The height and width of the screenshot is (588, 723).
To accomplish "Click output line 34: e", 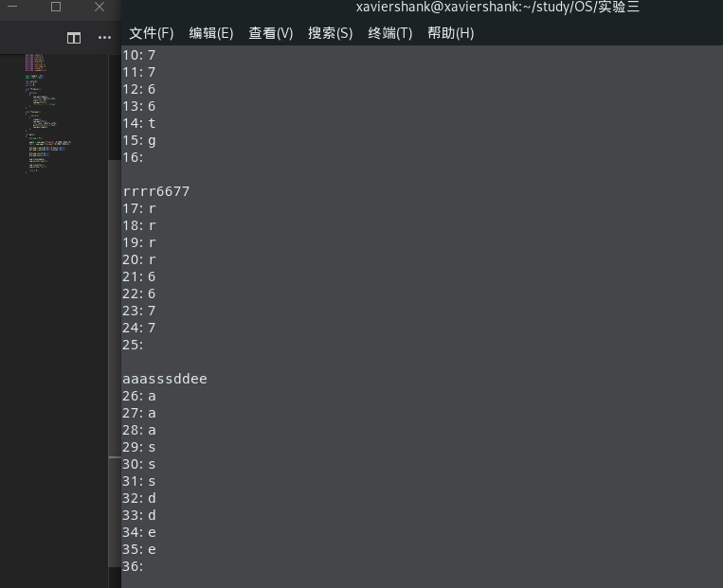I will pos(138,533).
